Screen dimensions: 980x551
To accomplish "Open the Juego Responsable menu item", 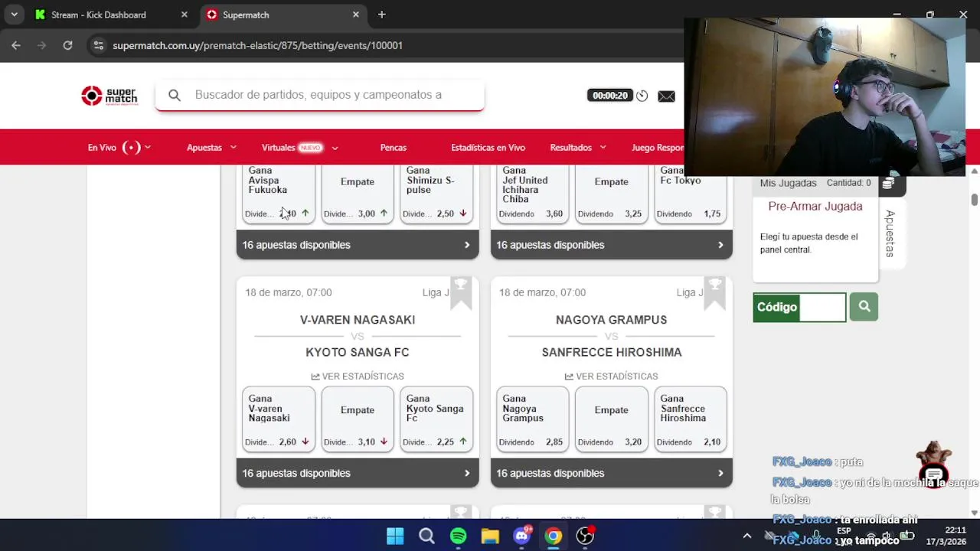I will 658,148.
